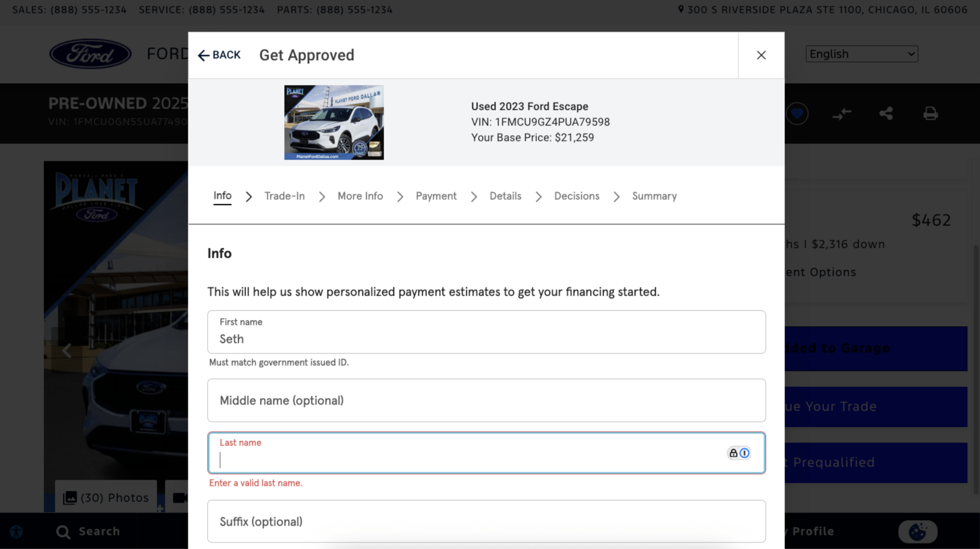980x549 pixels.
Task: Click the Value Your Trade button
Action: coord(876,407)
